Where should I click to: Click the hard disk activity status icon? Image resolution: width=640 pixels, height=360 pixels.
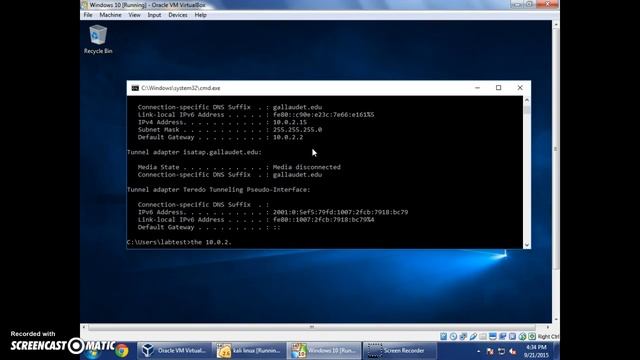[x=444, y=336]
